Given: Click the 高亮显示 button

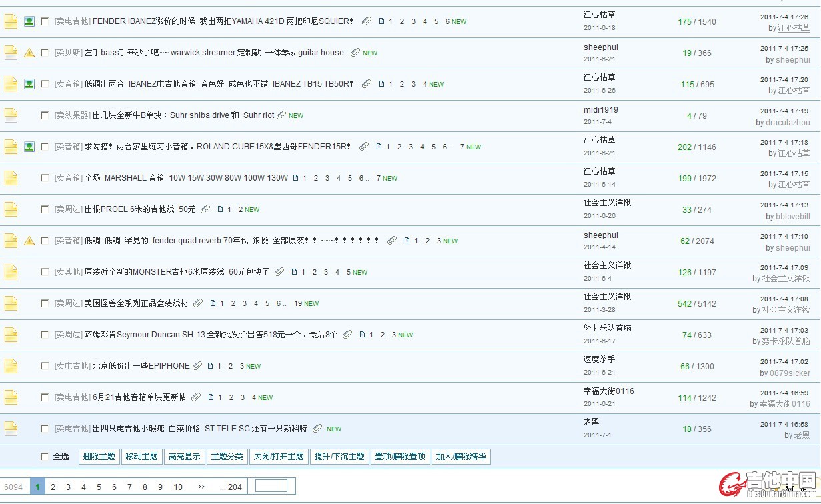Looking at the screenshot, I should [184, 457].
